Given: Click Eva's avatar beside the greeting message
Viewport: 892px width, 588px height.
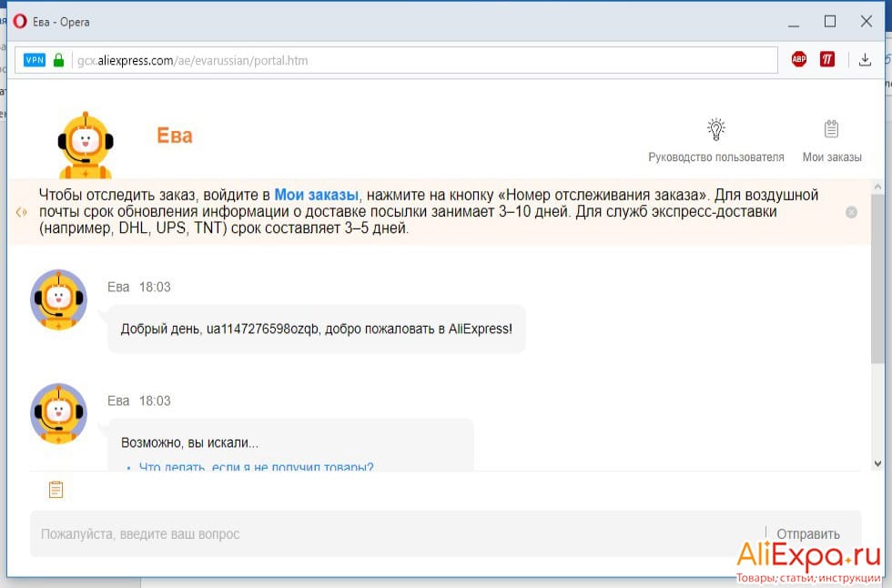Looking at the screenshot, I should tap(58, 299).
